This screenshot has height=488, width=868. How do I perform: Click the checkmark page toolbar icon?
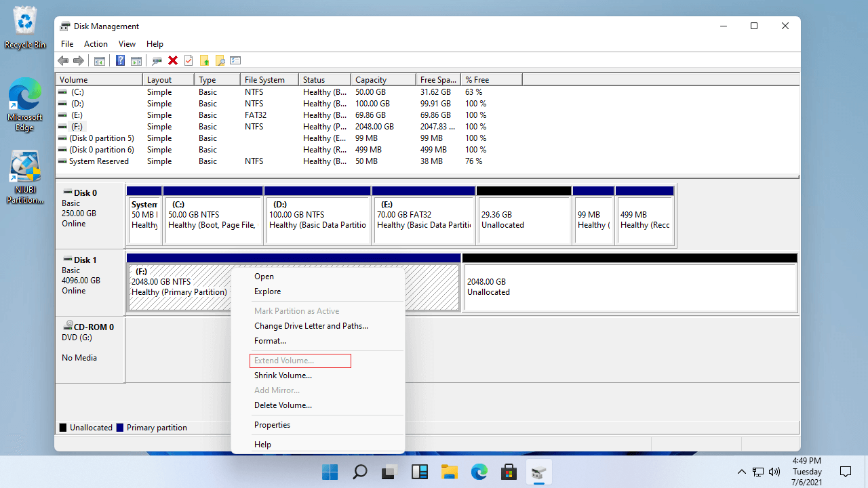click(x=189, y=61)
